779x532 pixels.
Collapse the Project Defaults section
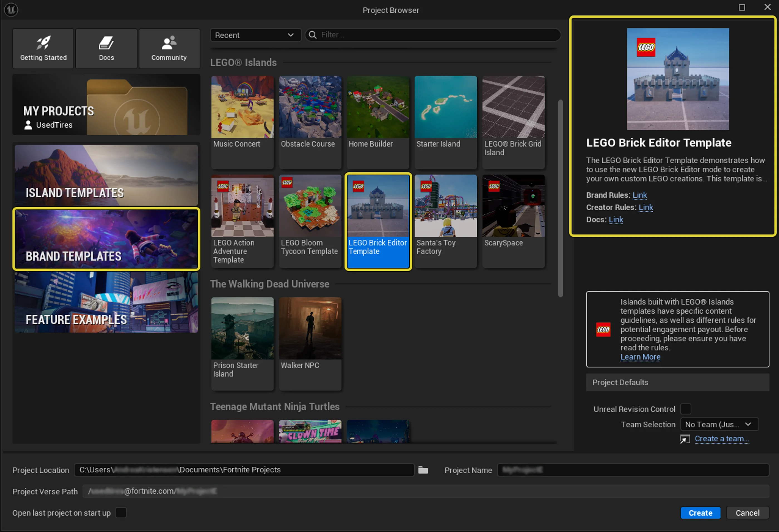pyautogui.click(x=677, y=382)
